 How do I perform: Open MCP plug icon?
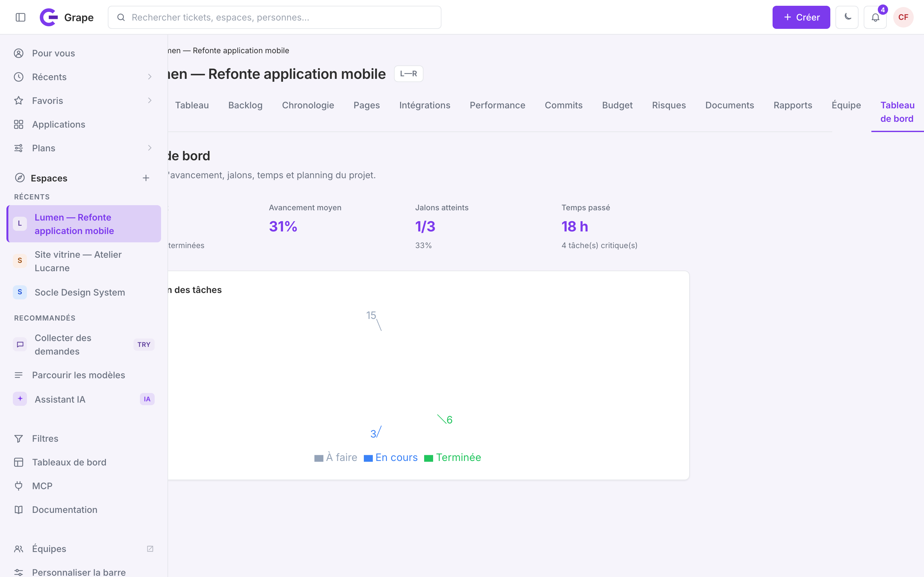pos(19,486)
